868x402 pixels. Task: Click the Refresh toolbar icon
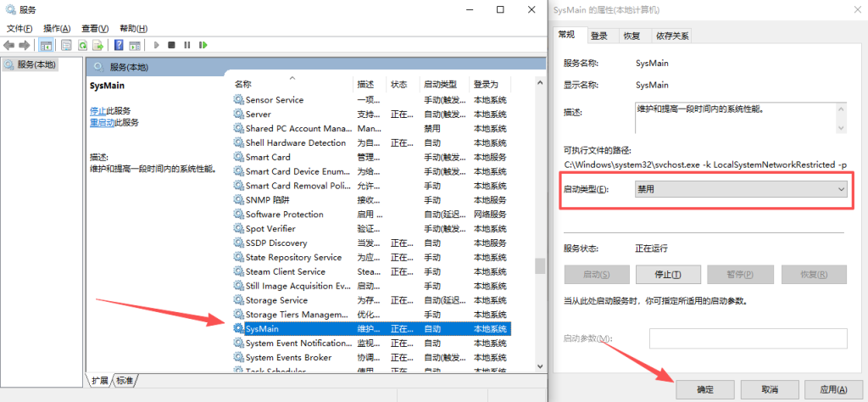(83, 45)
